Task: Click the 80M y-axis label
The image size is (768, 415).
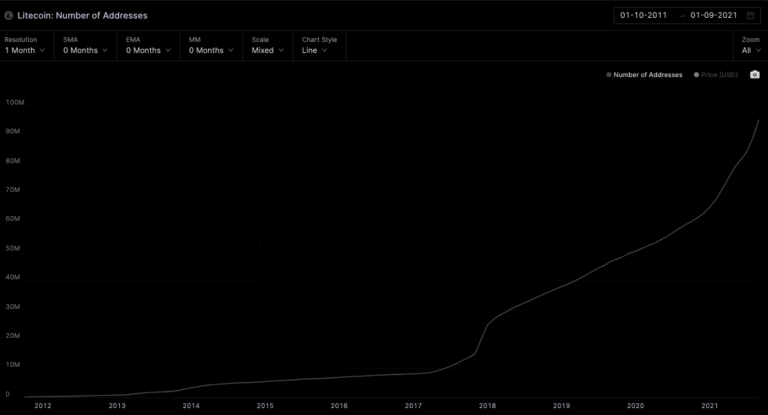Action: click(13, 161)
